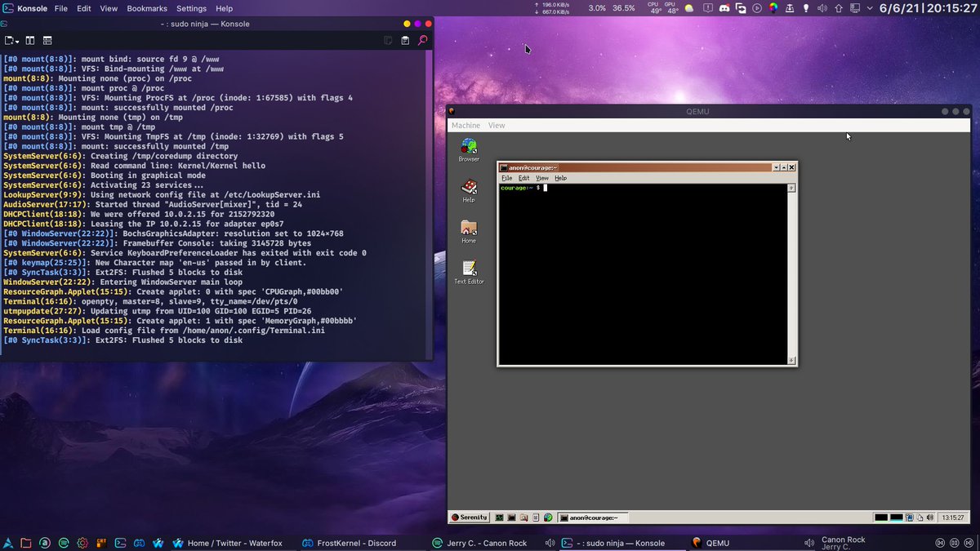
Task: Click split view top/bottom icon in Konsole
Action: click(47, 40)
